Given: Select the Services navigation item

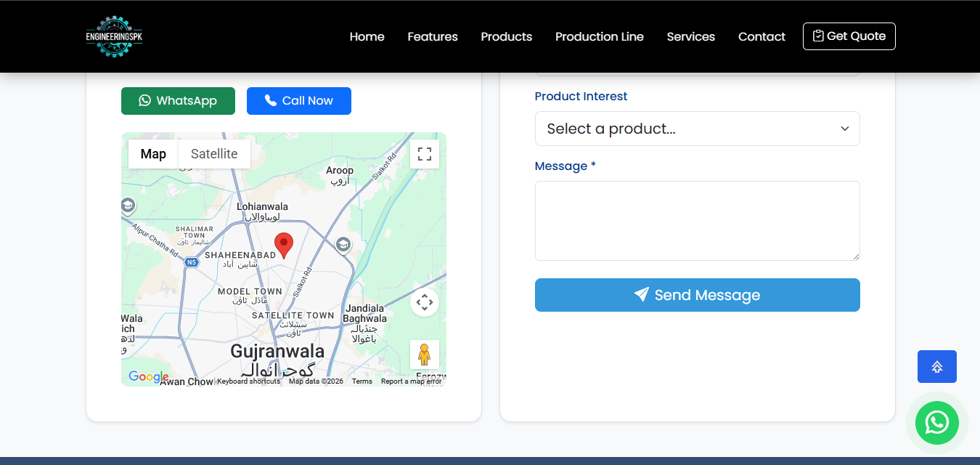Looking at the screenshot, I should coord(690,36).
